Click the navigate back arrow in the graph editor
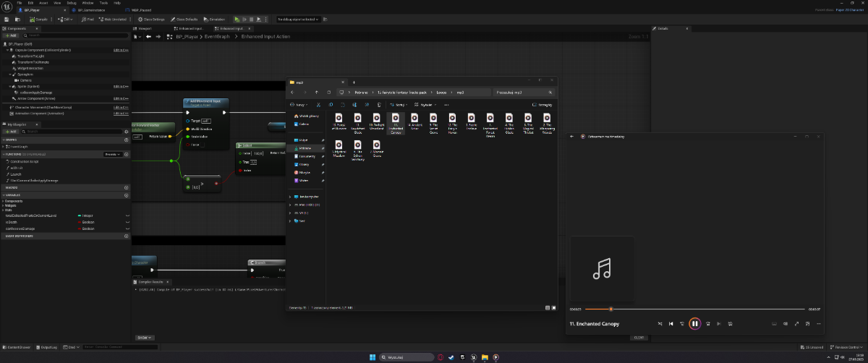868x363 pixels. 148,36
